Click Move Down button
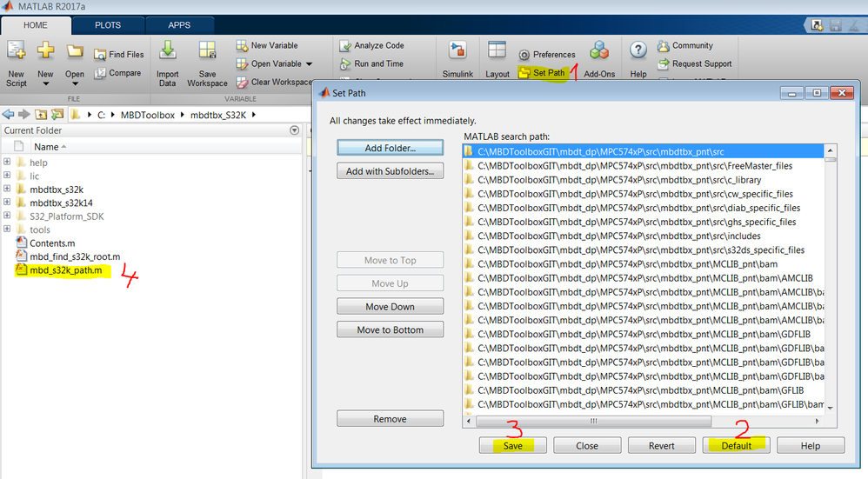Screen dimensions: 868x479 (x=391, y=306)
